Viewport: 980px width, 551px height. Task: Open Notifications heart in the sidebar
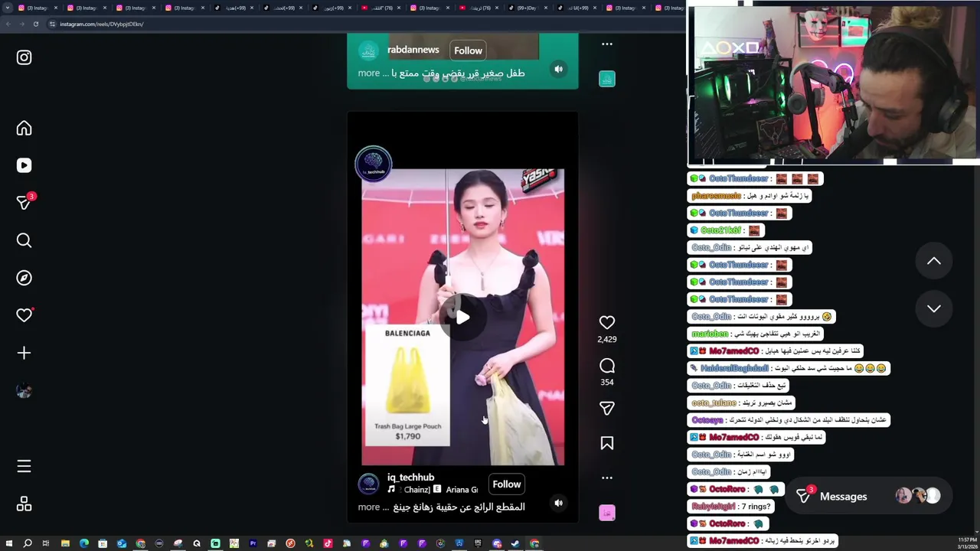click(24, 315)
